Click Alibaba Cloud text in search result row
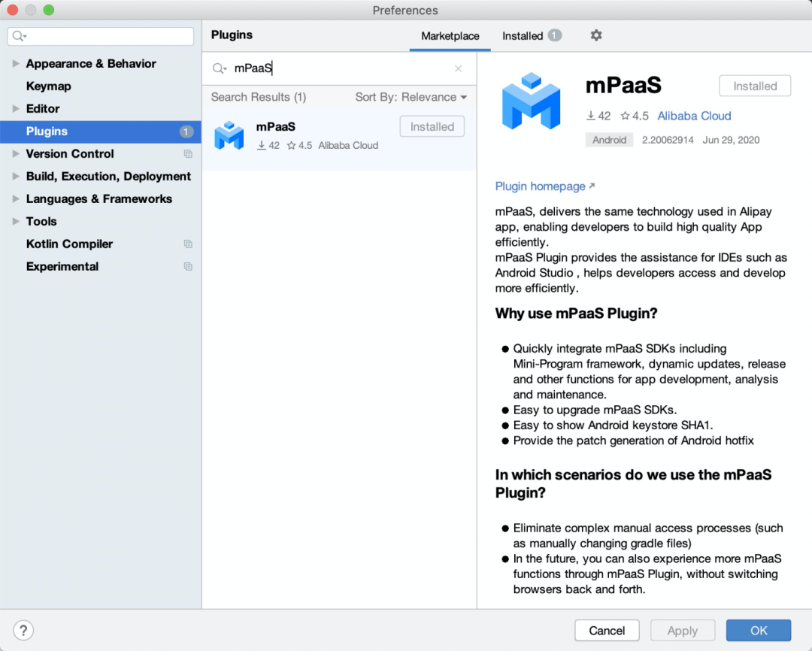Image resolution: width=812 pixels, height=651 pixels. click(348, 146)
